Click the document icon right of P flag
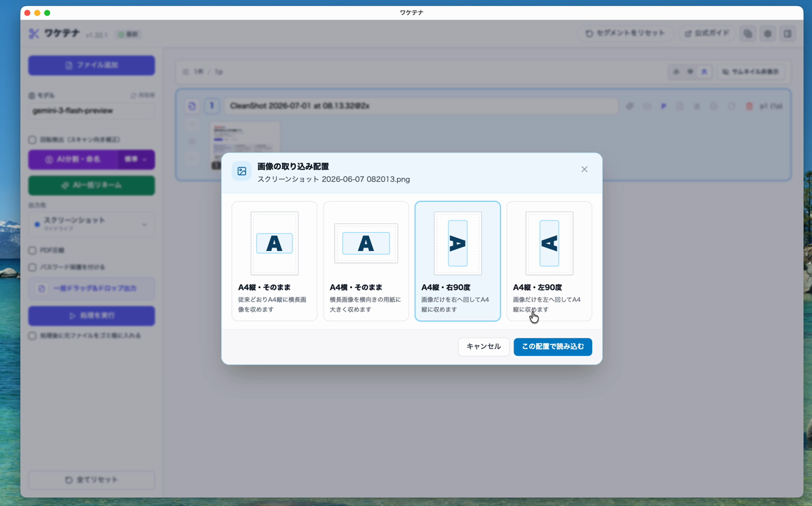Viewport: 812px width, 506px height. tap(680, 106)
